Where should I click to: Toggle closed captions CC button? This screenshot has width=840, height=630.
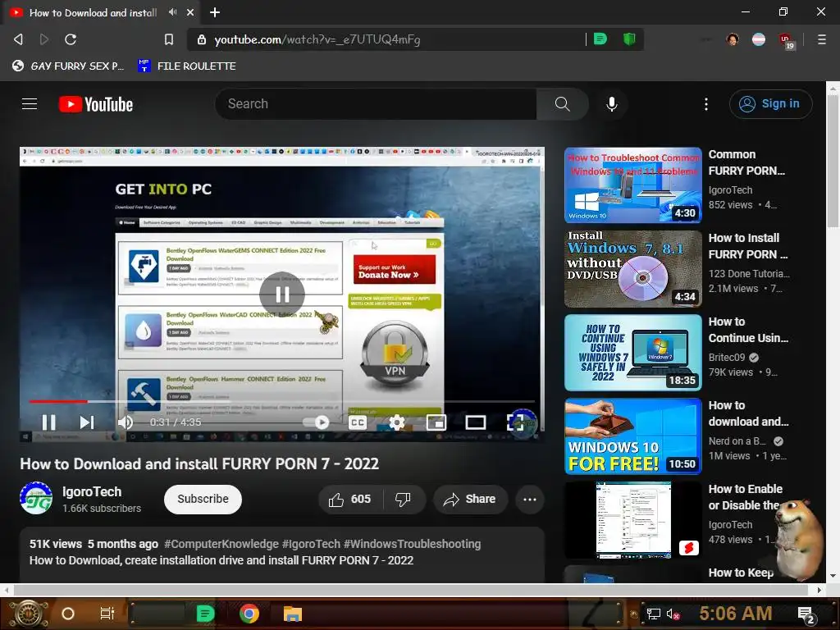(358, 422)
